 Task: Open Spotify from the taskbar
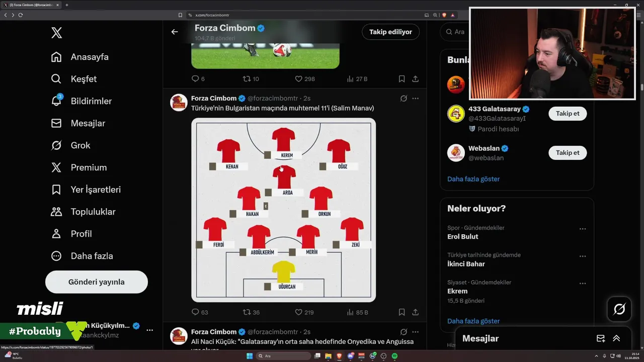pos(394,356)
